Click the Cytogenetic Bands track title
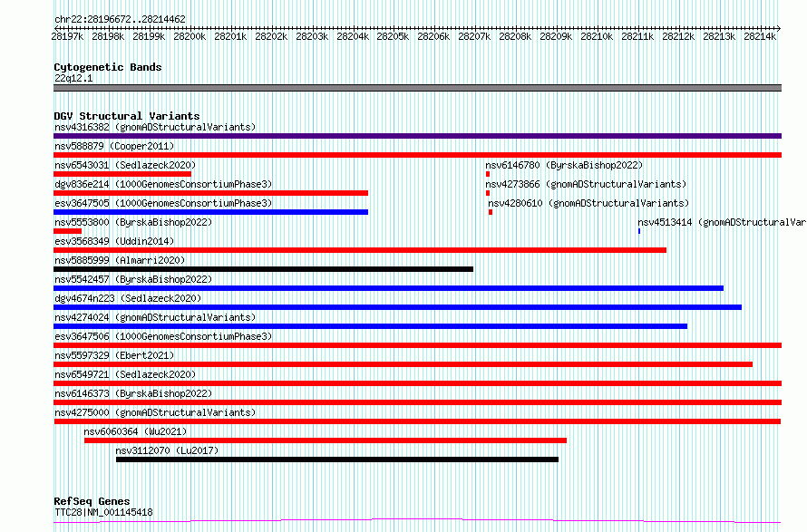 pyautogui.click(x=108, y=67)
